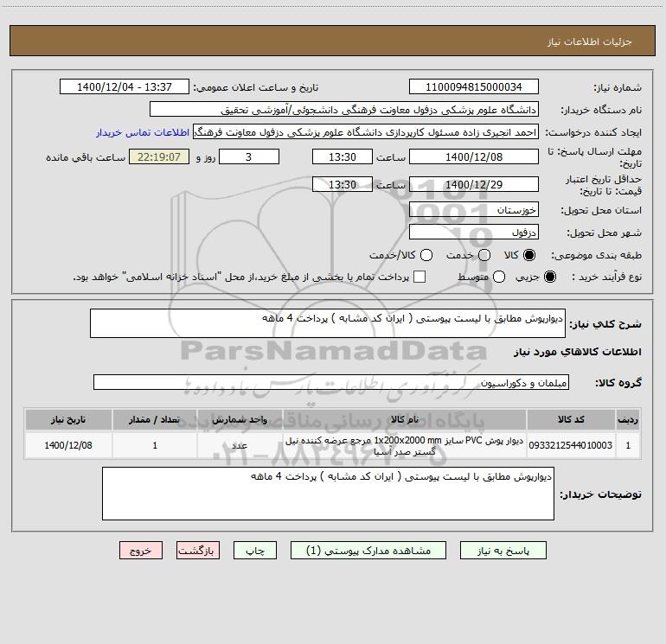Click the price validity date 1400/12/29 field

click(x=474, y=184)
